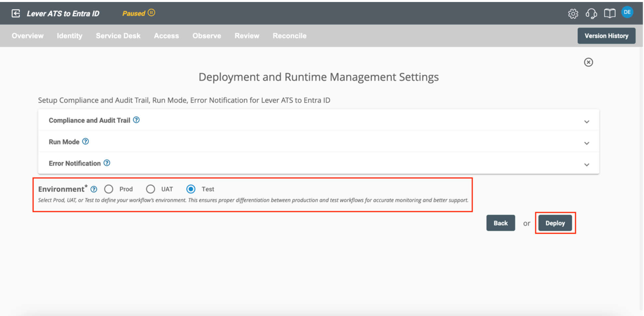Select the Test environment radio button
644x316 pixels.
coord(191,189)
